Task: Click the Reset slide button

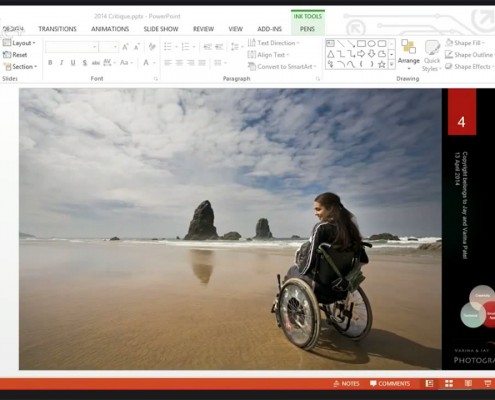Action: tap(15, 55)
